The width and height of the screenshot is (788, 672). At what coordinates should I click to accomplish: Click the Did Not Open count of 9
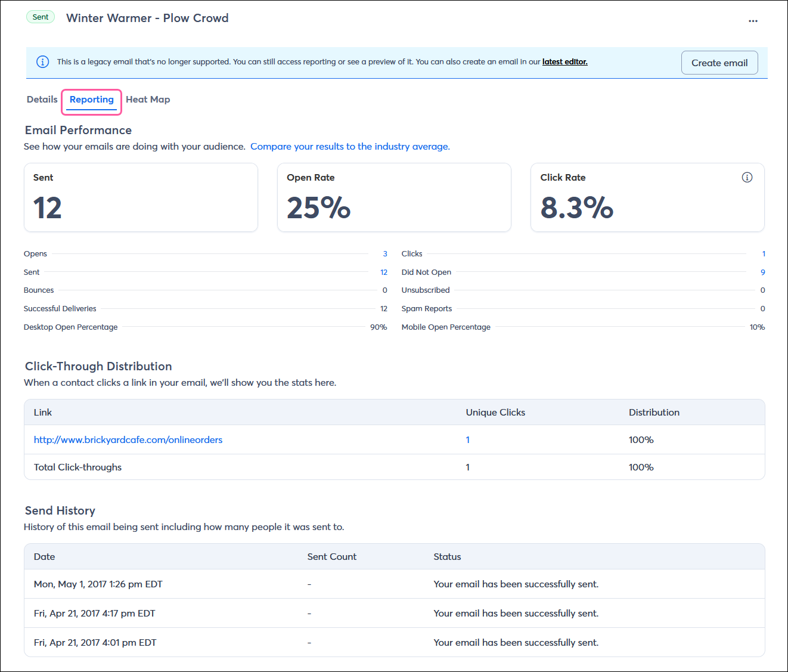pyautogui.click(x=763, y=272)
